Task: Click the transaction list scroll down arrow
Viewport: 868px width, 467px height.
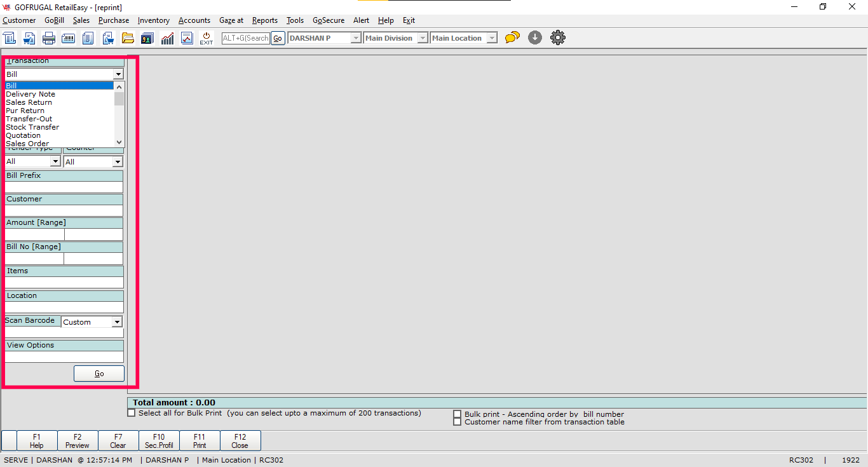Action: pyautogui.click(x=119, y=142)
